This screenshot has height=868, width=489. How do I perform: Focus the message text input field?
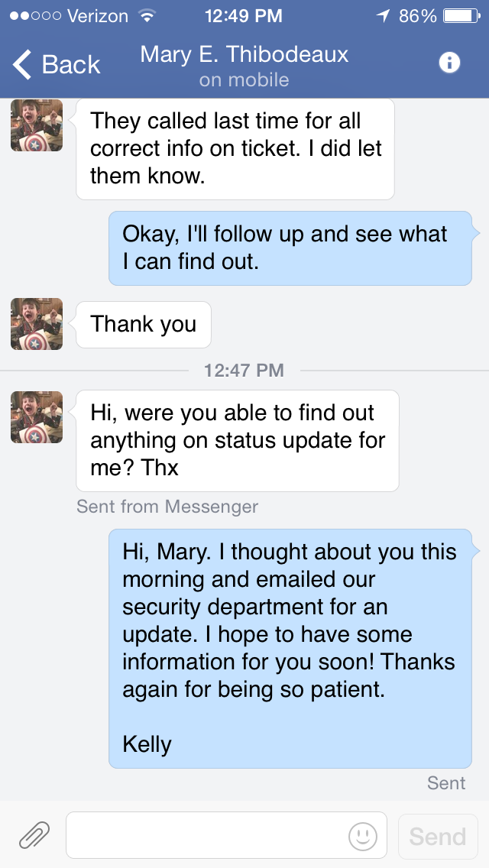pyautogui.click(x=206, y=835)
